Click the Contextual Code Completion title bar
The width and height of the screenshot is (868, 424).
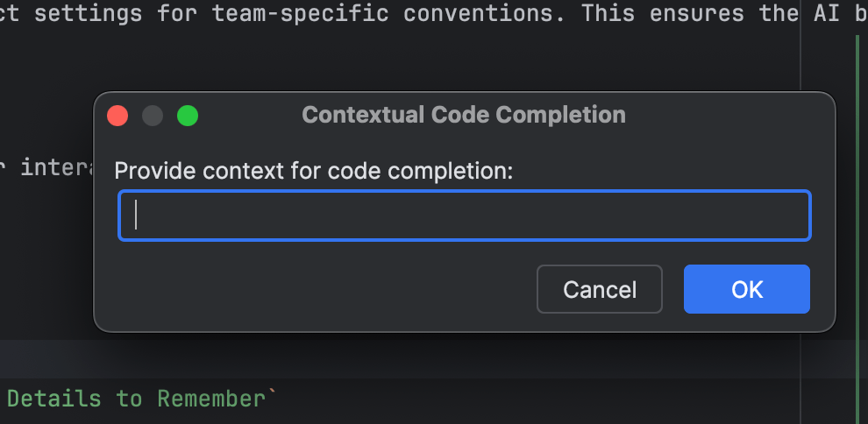[x=464, y=115]
